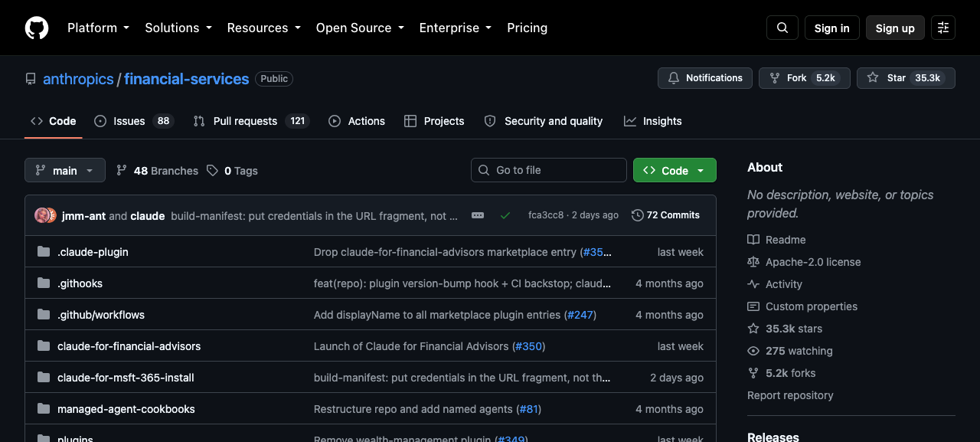Switch to Security and quality tab
Image resolution: width=980 pixels, height=442 pixels.
pyautogui.click(x=544, y=121)
